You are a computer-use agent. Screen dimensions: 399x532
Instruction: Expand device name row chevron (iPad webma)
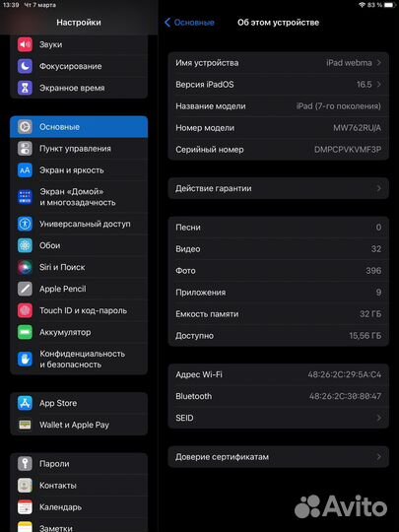click(379, 63)
